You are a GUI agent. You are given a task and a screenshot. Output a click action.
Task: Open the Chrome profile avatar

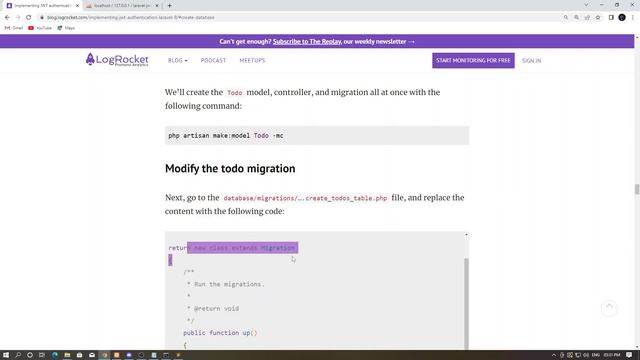pyautogui.click(x=622, y=18)
